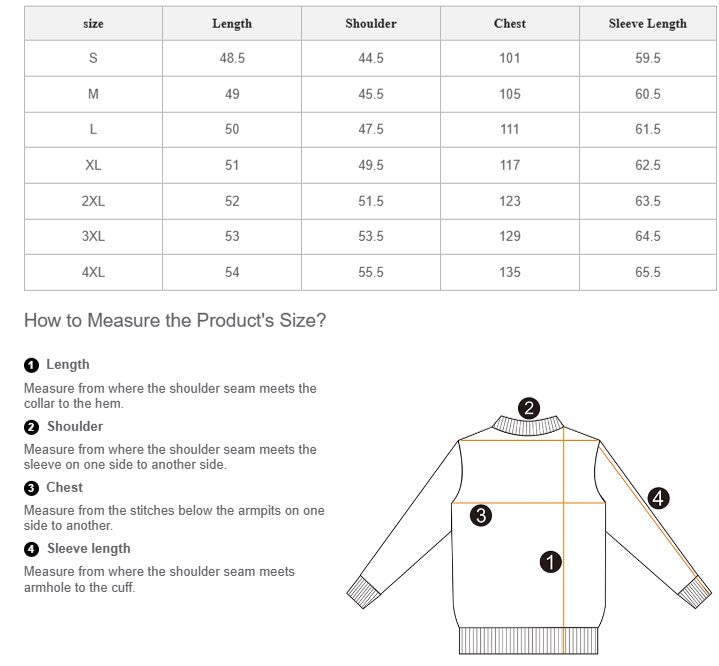Select the S size row label
The height and width of the screenshot is (666, 719).
93,58
